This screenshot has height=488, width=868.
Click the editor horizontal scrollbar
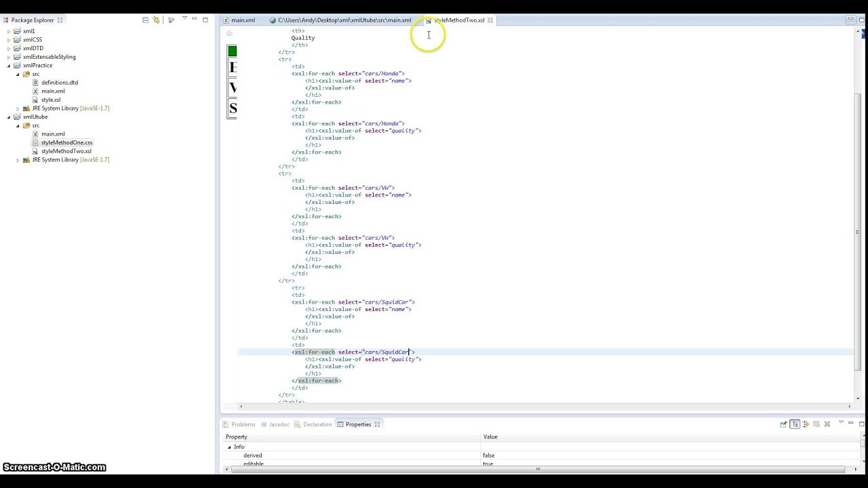[x=546, y=406]
